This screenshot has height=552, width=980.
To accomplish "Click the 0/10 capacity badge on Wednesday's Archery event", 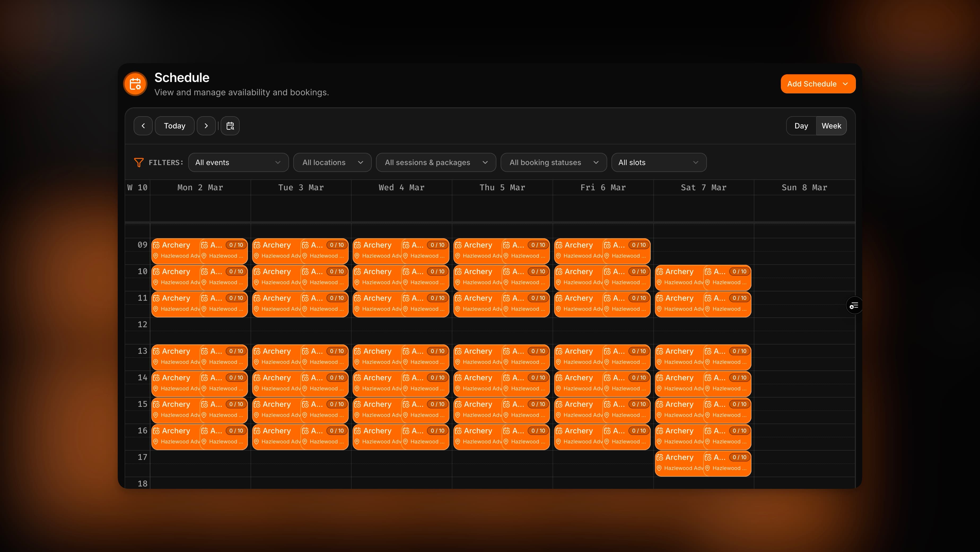I will pyautogui.click(x=437, y=245).
